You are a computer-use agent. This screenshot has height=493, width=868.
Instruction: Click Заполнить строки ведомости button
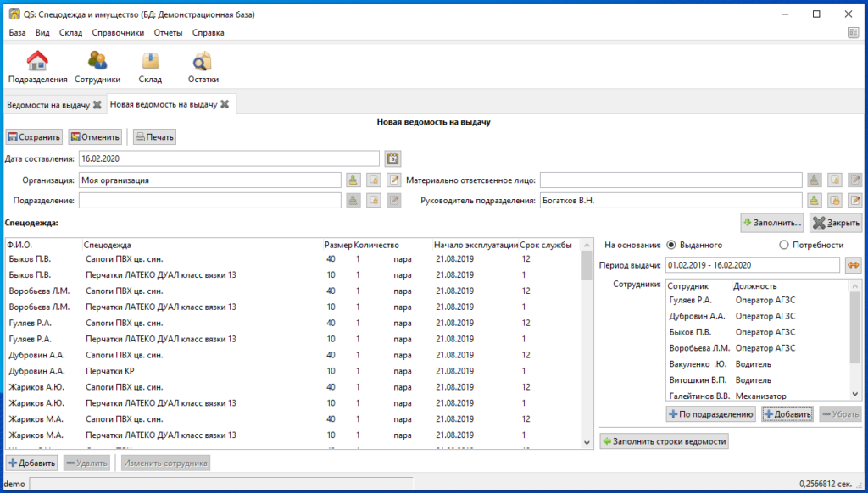[664, 441]
